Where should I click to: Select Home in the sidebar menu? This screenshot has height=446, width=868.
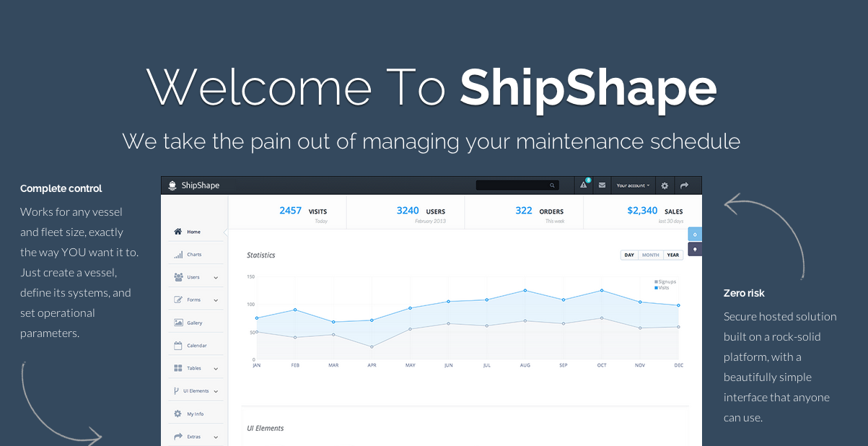pos(193,232)
